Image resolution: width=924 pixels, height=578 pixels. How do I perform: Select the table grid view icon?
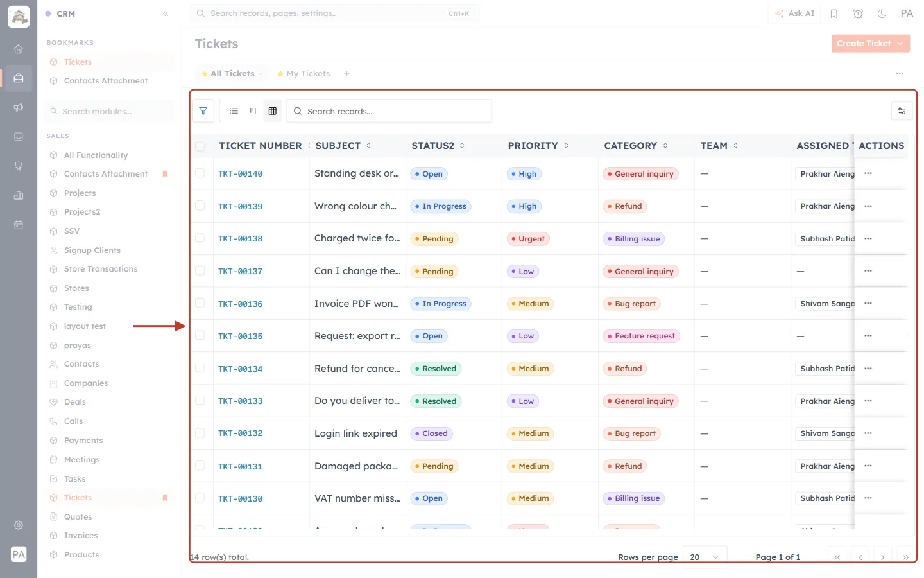(273, 111)
